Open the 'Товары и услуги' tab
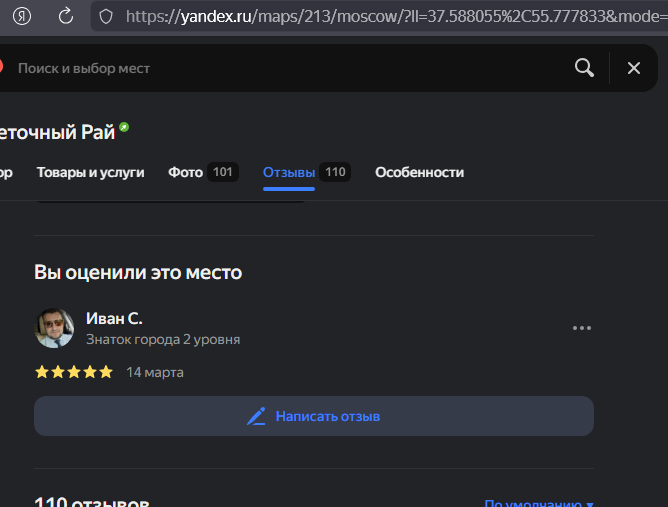The height and width of the screenshot is (507, 668). [90, 173]
